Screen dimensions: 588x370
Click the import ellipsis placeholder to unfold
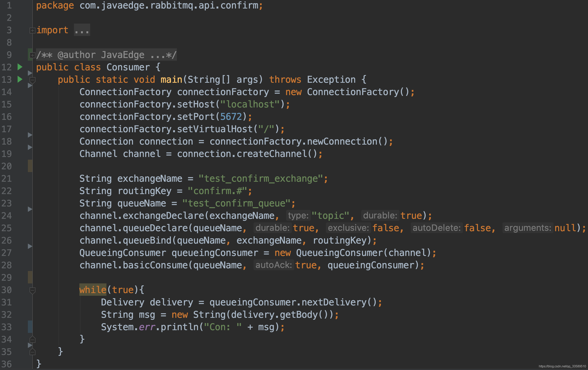point(82,30)
